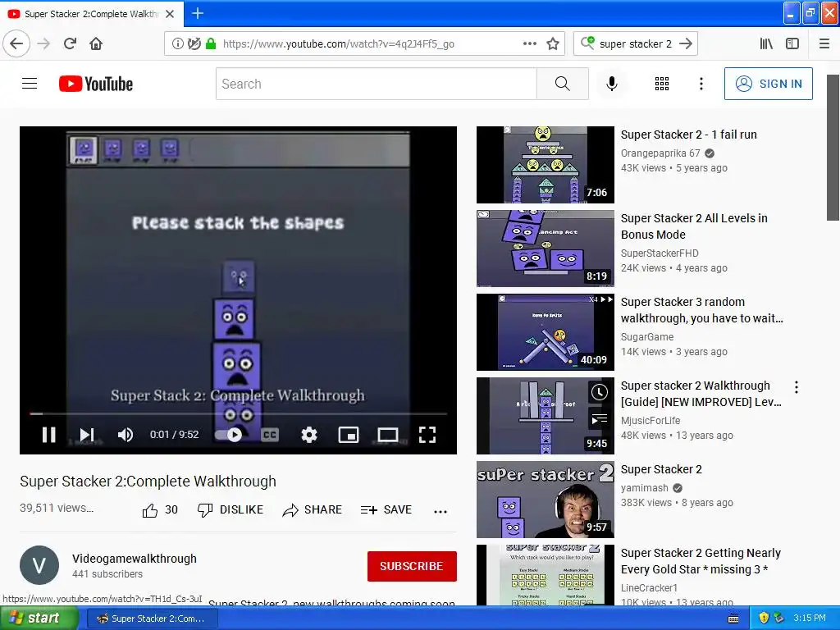Click the DISLIKE button
The height and width of the screenshot is (630, 840).
(x=231, y=510)
